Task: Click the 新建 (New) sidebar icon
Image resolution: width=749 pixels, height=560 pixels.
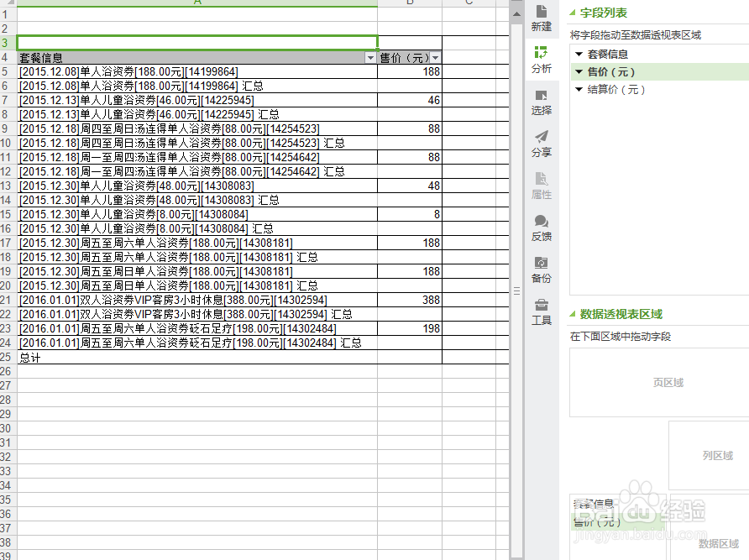Action: (x=542, y=18)
